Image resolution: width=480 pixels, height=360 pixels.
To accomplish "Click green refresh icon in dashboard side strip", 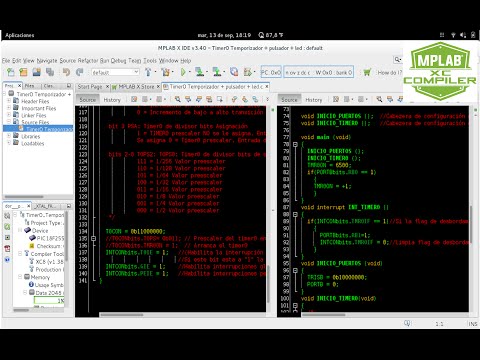I will pos(7,227).
